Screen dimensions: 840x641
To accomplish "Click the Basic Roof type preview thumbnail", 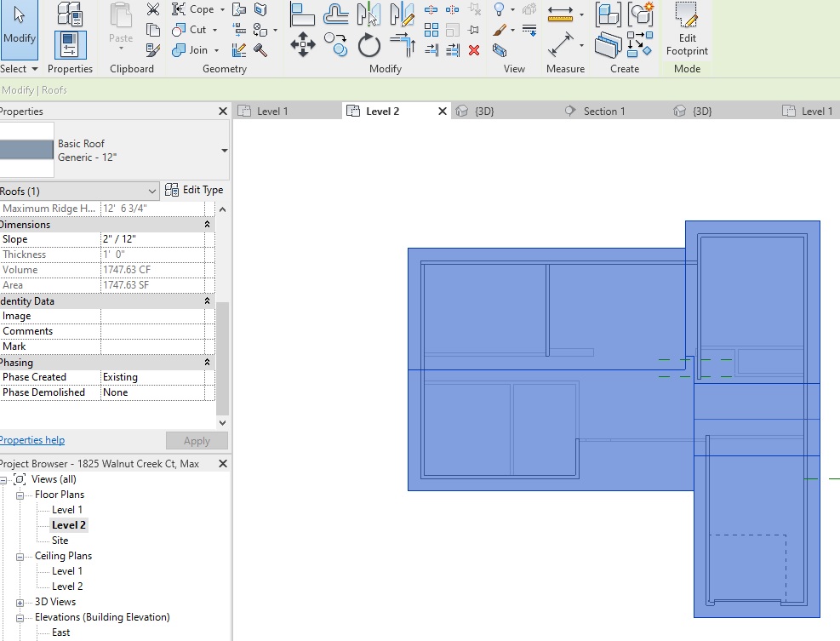I will click(x=28, y=148).
